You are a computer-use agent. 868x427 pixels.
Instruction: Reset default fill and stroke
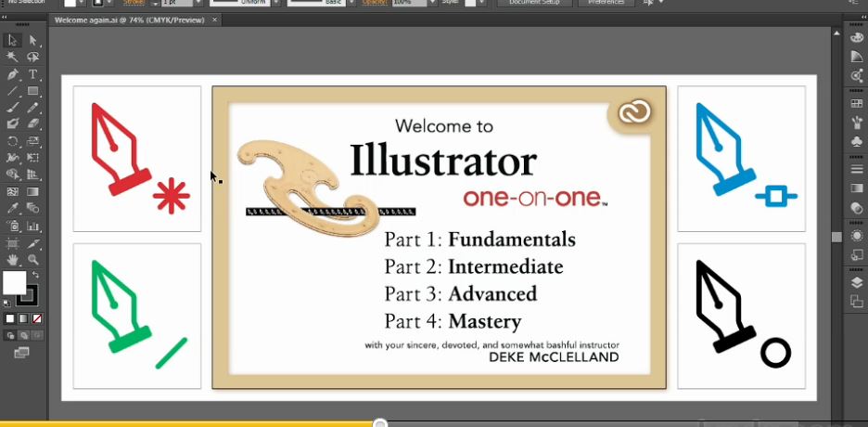6,303
